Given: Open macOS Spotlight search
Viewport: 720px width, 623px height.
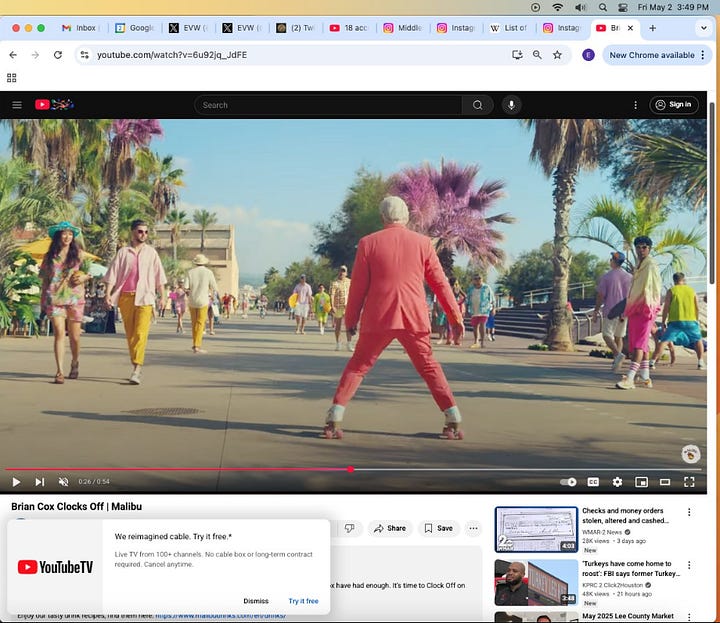Looking at the screenshot, I should coord(602,7).
